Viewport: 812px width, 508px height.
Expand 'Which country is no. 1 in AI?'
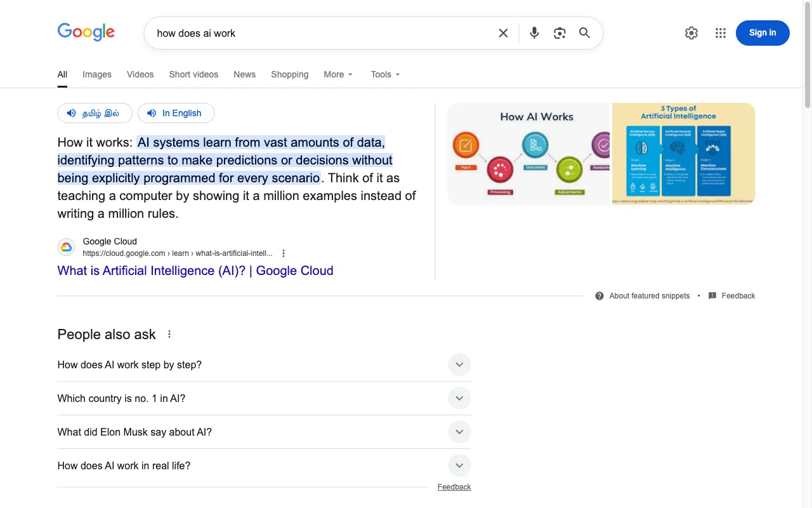(x=459, y=398)
